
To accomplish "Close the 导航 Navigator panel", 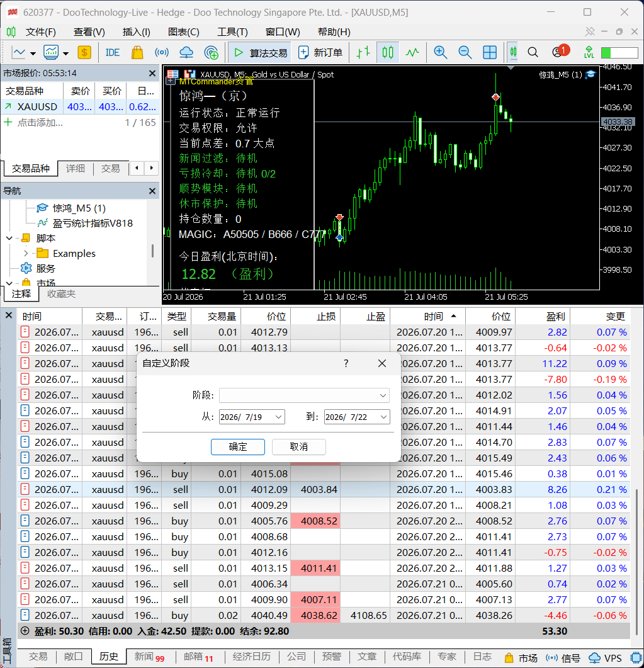I will [x=152, y=191].
